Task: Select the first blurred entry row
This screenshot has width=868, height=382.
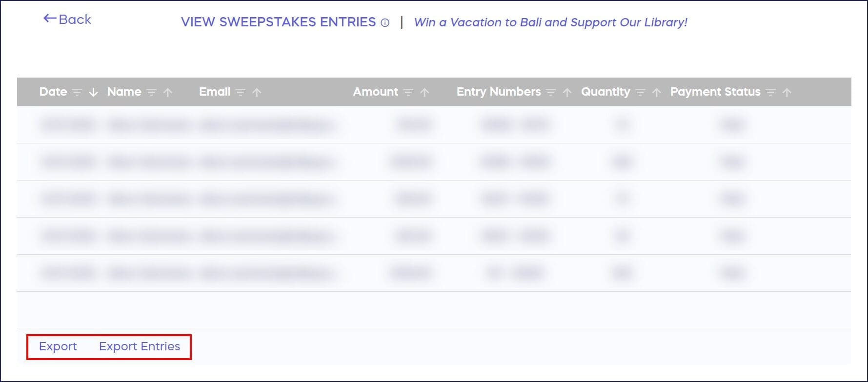Action: click(433, 125)
